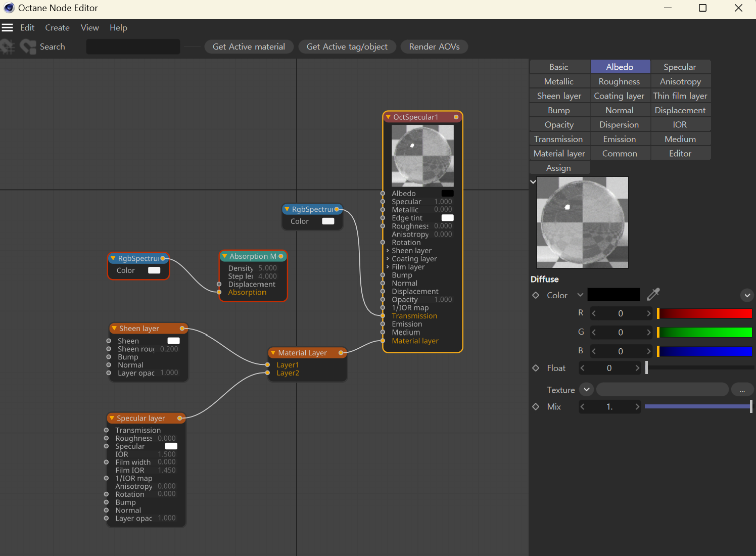Click the second gear icon beside Search
This screenshot has height=556, width=756.
pyautogui.click(x=28, y=47)
